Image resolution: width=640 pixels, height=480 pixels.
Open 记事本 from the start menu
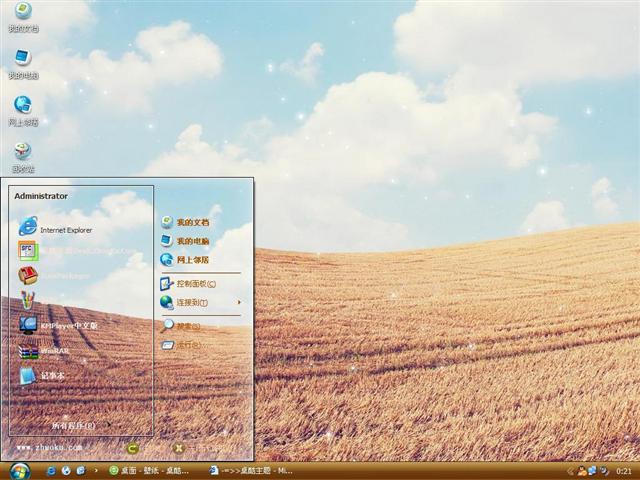click(42, 376)
